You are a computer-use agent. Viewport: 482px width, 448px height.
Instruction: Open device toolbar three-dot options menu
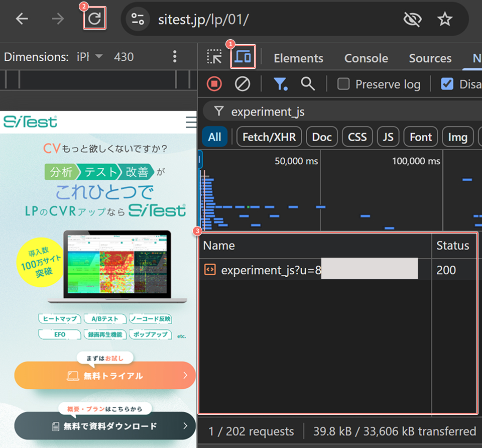[x=175, y=57]
